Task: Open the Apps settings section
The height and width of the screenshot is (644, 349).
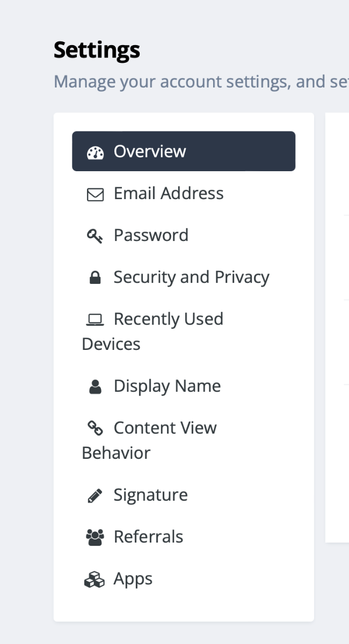Action: pos(133,579)
